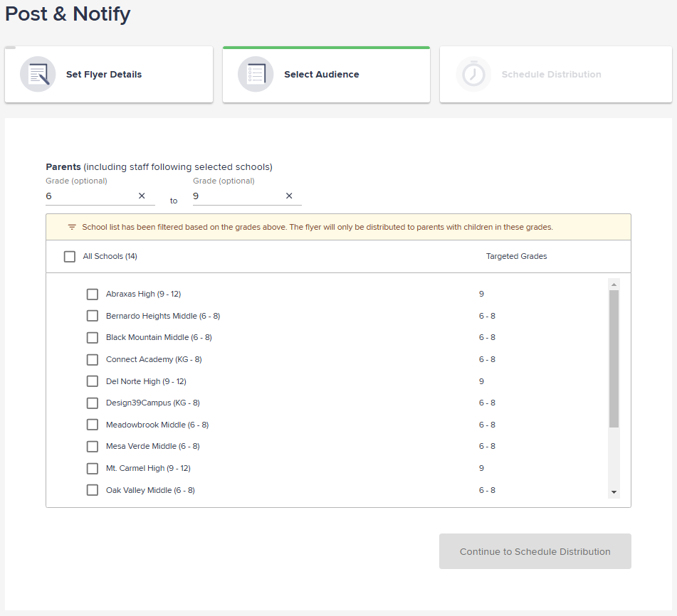The height and width of the screenshot is (616, 677).
Task: Click the Schedule Distribution clock icon
Action: click(473, 74)
